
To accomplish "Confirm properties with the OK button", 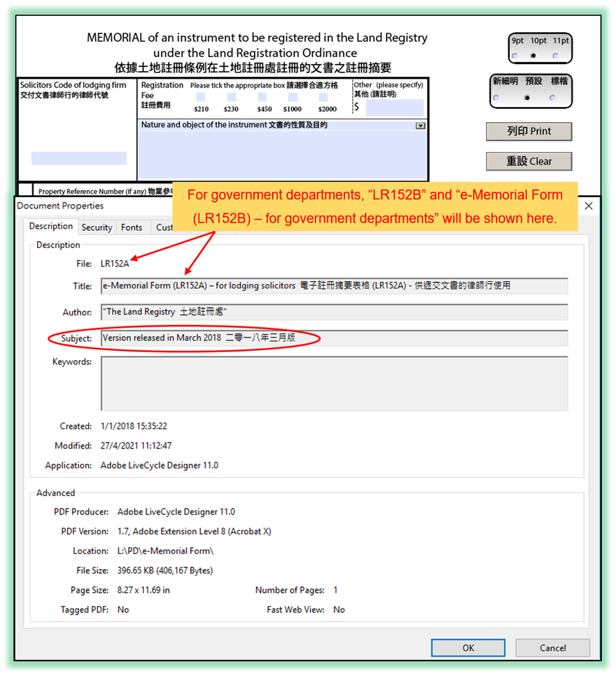I will pos(468,648).
